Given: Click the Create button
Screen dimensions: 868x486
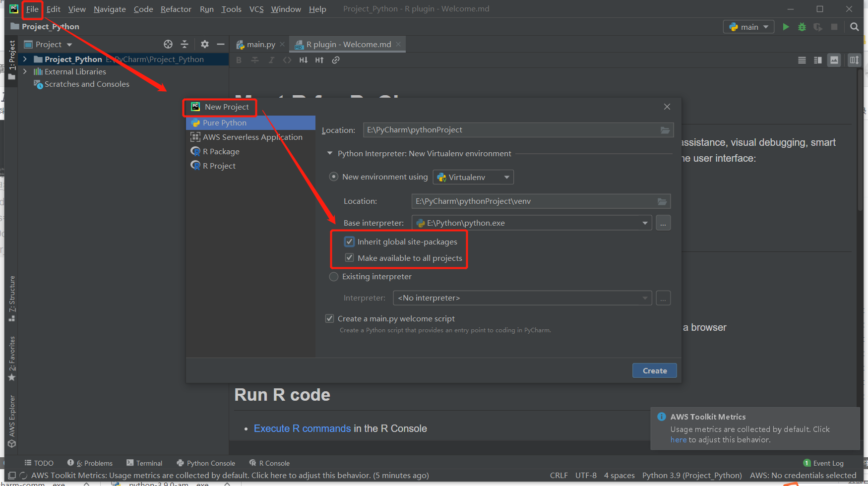Looking at the screenshot, I should pos(655,370).
